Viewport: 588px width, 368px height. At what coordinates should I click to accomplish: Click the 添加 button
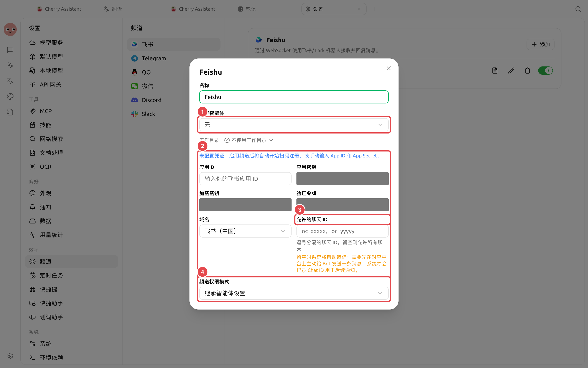(540, 44)
